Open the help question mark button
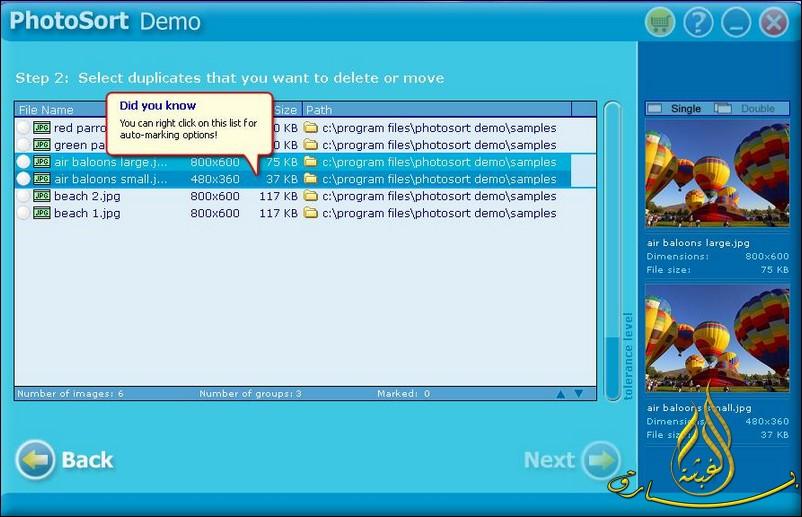This screenshot has width=802, height=517. 698,22
